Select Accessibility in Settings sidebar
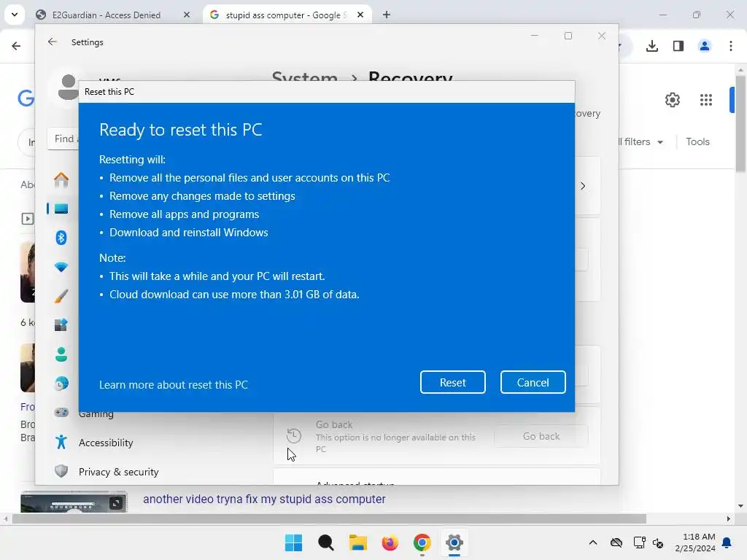 pos(106,443)
